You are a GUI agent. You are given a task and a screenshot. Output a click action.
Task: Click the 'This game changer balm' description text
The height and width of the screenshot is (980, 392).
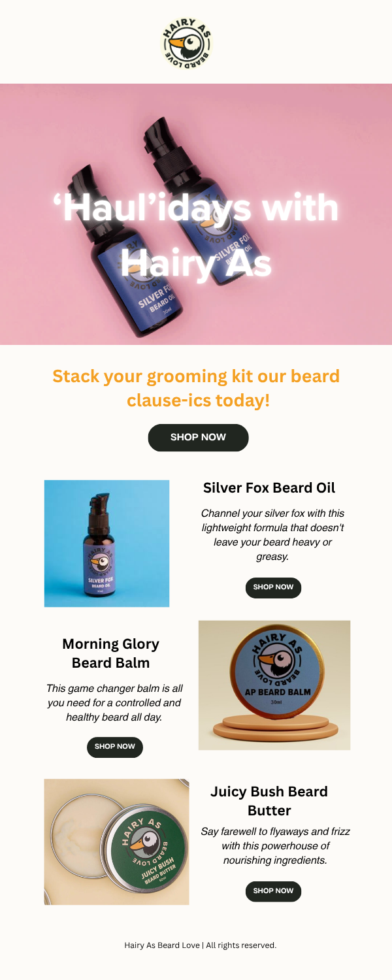(115, 703)
